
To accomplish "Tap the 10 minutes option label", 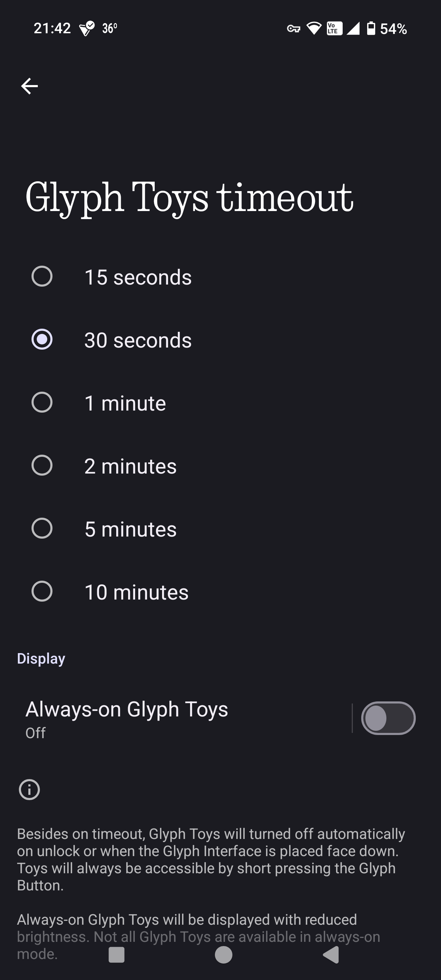I will pos(136,592).
